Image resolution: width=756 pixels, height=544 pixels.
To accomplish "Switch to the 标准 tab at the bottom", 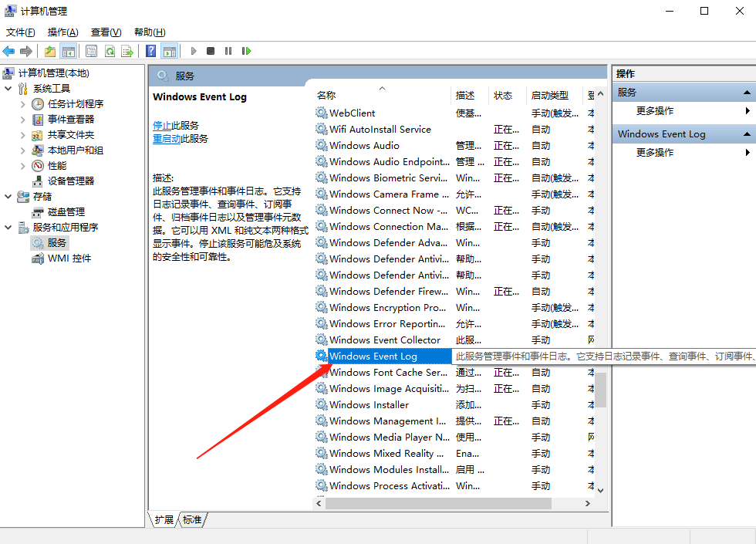I will (191, 520).
